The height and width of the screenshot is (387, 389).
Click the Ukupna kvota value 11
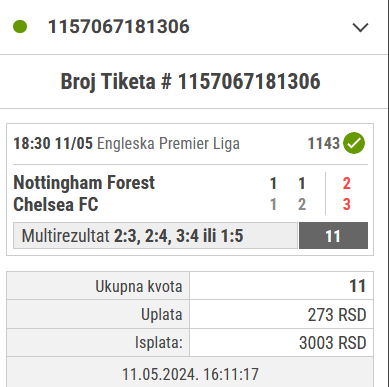pyautogui.click(x=357, y=286)
